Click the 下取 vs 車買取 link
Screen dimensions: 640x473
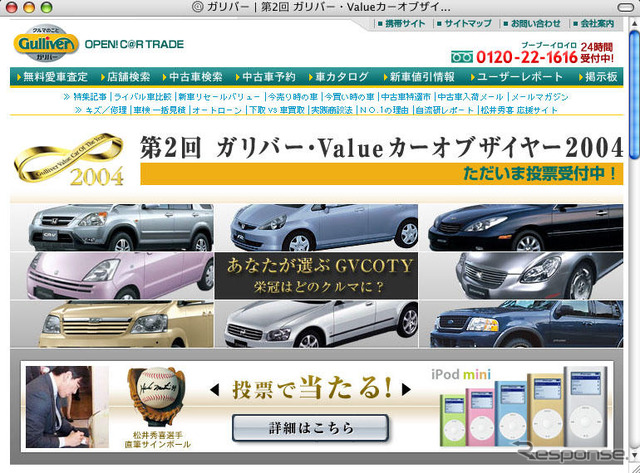point(276,110)
